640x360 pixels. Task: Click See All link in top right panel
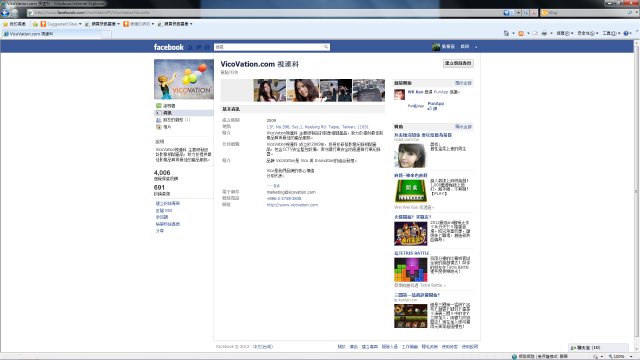pyautogui.click(x=463, y=83)
